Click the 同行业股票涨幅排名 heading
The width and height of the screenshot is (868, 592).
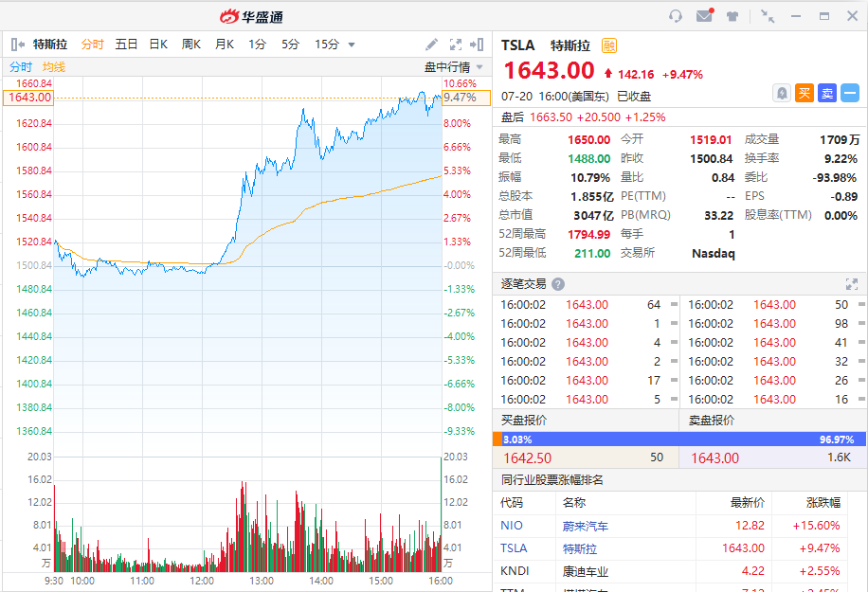pos(552,480)
